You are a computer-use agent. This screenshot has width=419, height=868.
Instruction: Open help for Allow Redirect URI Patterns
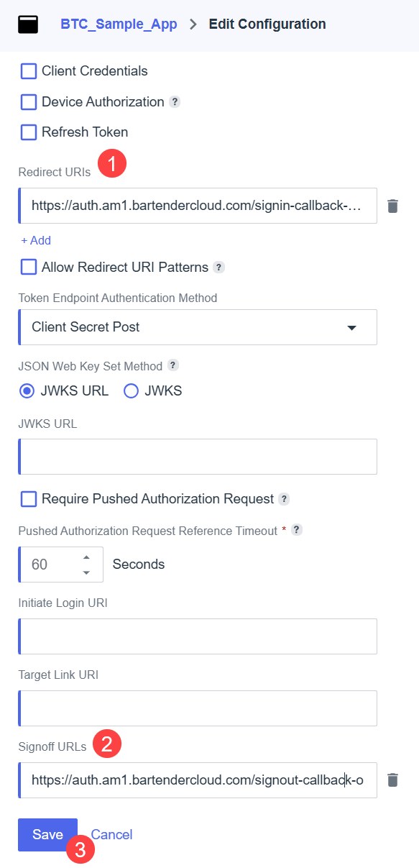point(219,268)
